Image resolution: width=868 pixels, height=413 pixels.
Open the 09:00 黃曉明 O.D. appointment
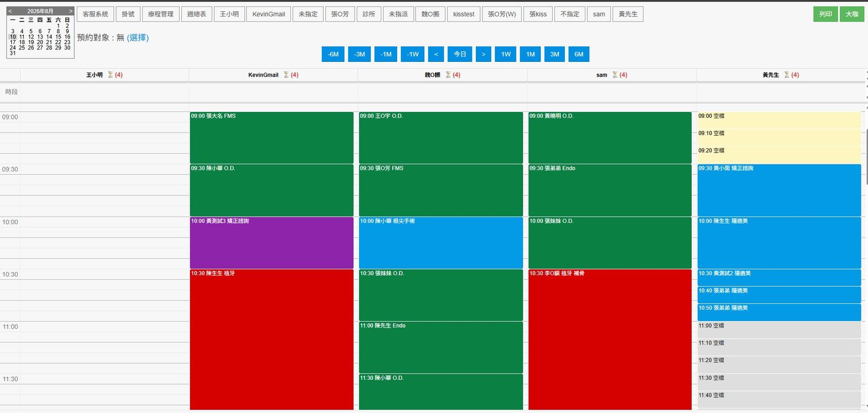(x=610, y=138)
